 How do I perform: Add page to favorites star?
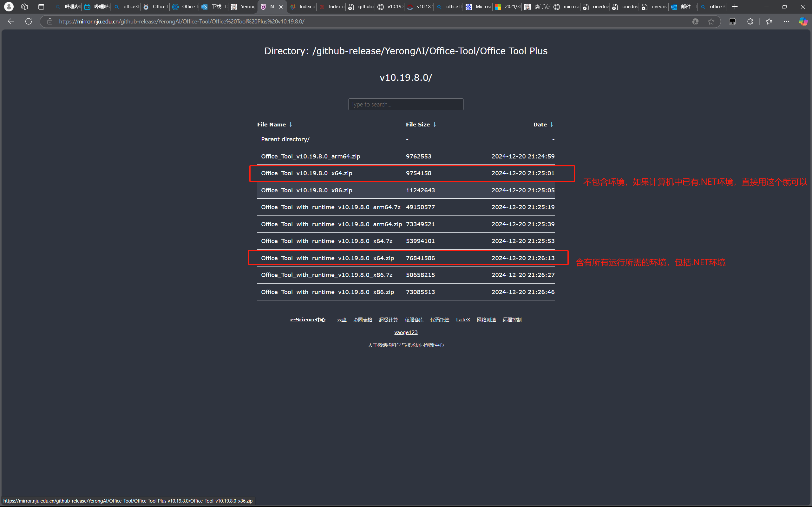click(711, 22)
